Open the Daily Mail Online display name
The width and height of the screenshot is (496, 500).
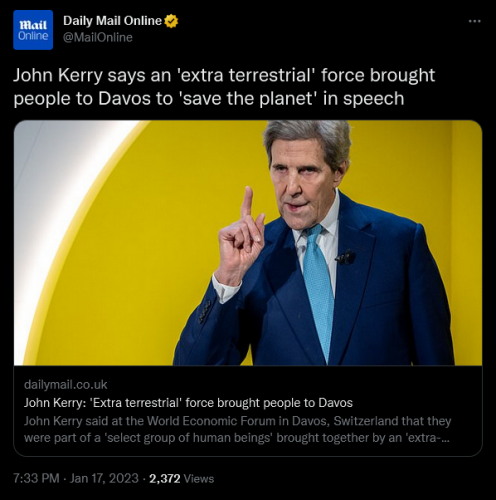pos(112,21)
